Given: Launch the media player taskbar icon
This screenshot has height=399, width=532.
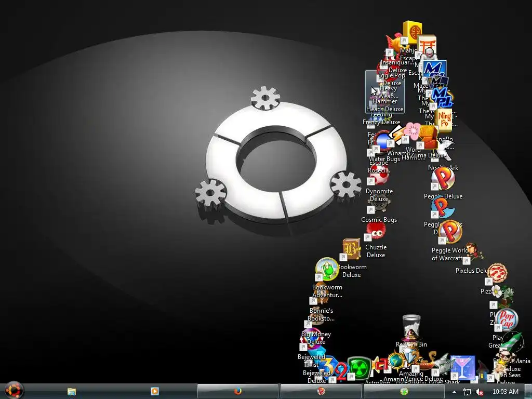Looking at the screenshot, I should click(x=154, y=391).
